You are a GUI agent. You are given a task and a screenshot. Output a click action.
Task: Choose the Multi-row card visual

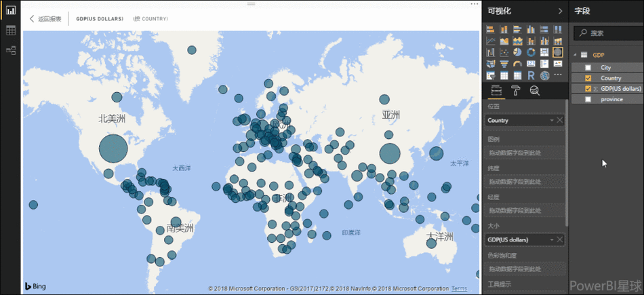click(x=544, y=64)
